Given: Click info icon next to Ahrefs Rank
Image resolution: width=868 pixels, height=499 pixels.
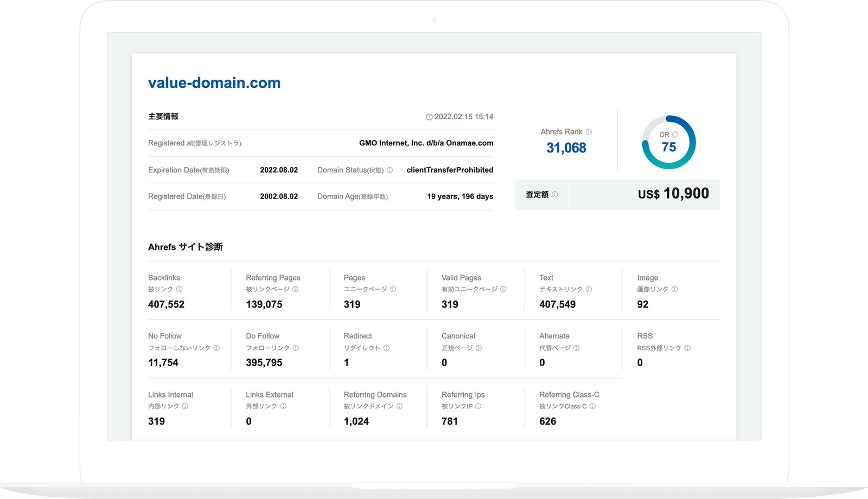Looking at the screenshot, I should pos(589,132).
